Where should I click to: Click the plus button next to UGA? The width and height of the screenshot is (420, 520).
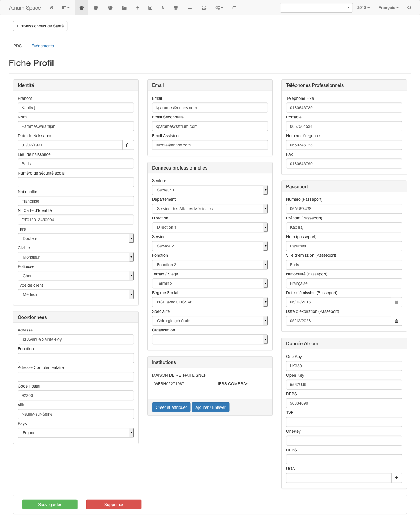click(x=397, y=478)
